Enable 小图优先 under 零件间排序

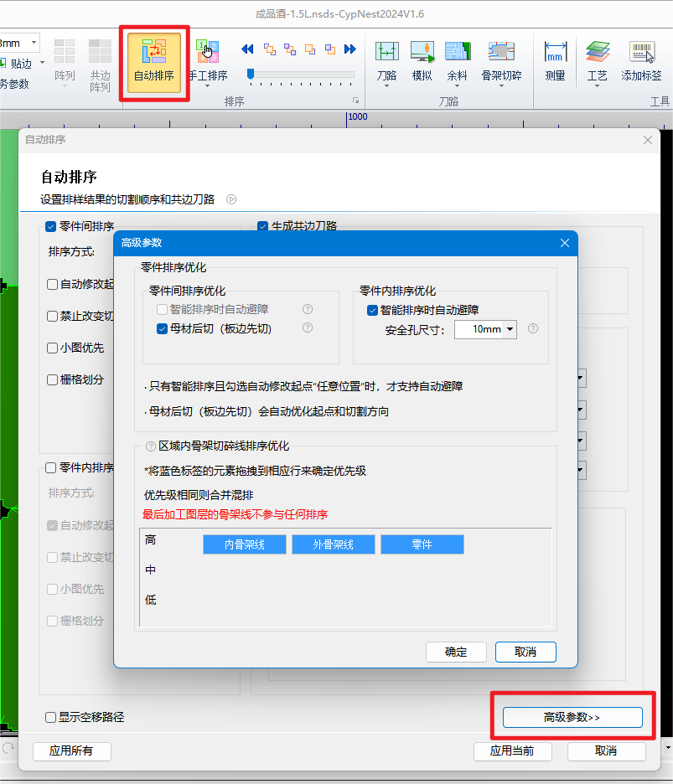(x=52, y=348)
